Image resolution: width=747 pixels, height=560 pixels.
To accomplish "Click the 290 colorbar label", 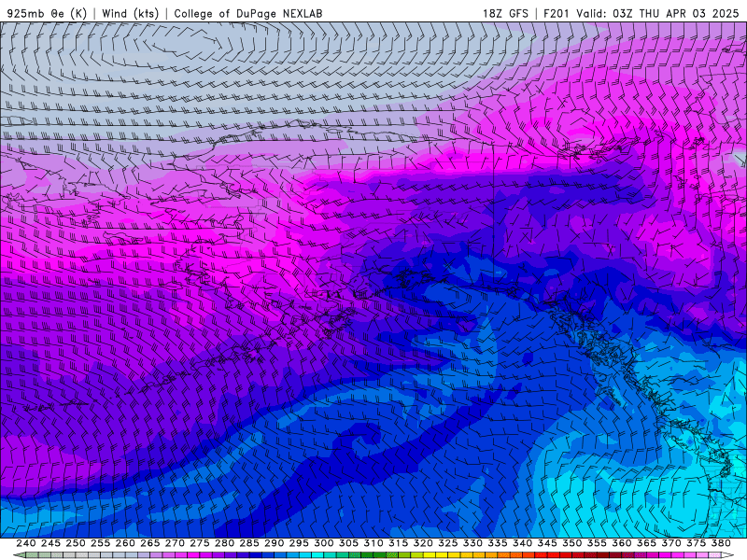I will pyautogui.click(x=274, y=543).
